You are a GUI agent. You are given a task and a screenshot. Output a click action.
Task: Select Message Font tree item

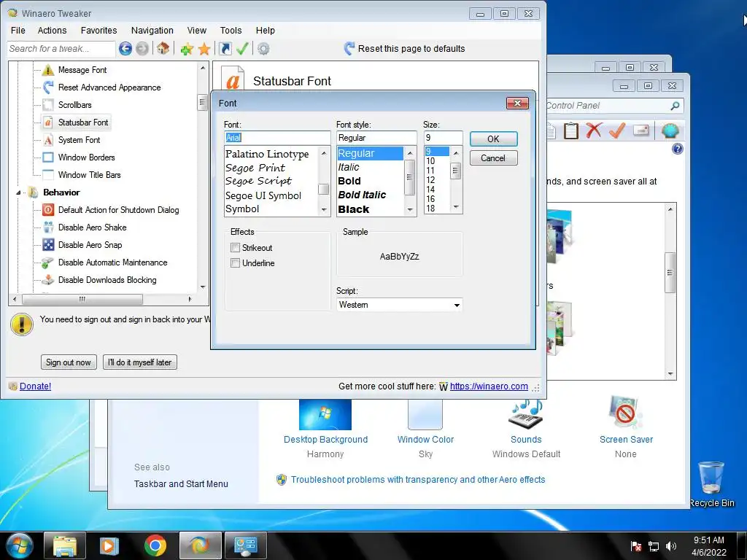pyautogui.click(x=82, y=70)
